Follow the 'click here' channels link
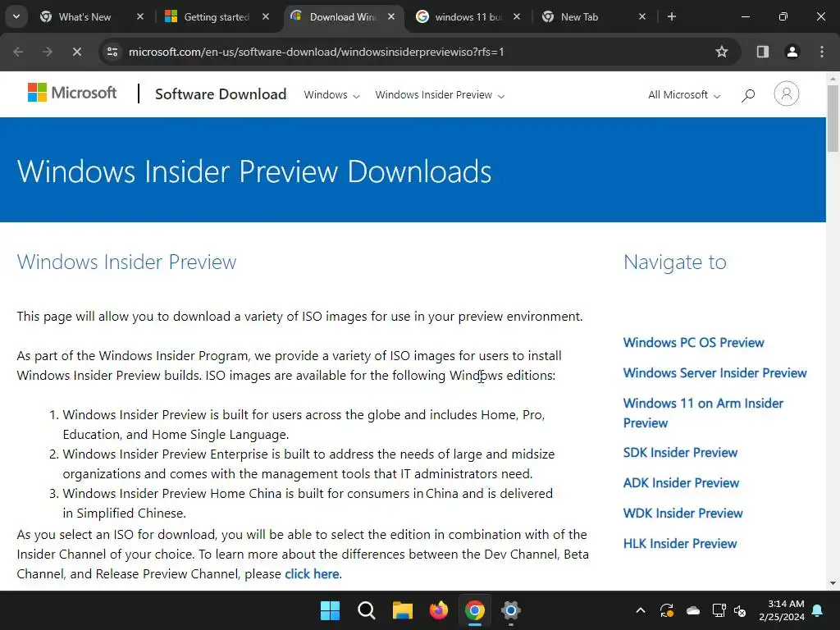The width and height of the screenshot is (840, 630). click(312, 573)
